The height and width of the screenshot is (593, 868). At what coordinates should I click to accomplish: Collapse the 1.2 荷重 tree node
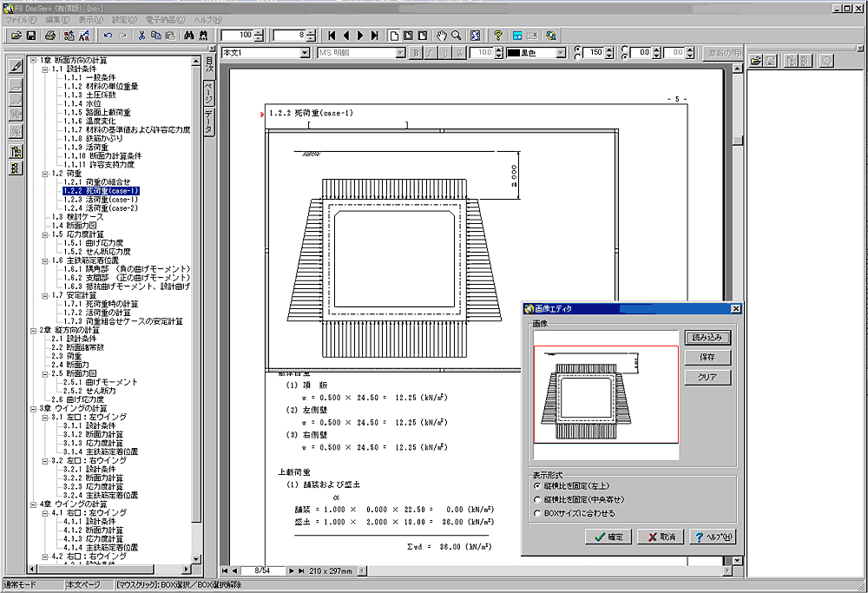[45, 174]
